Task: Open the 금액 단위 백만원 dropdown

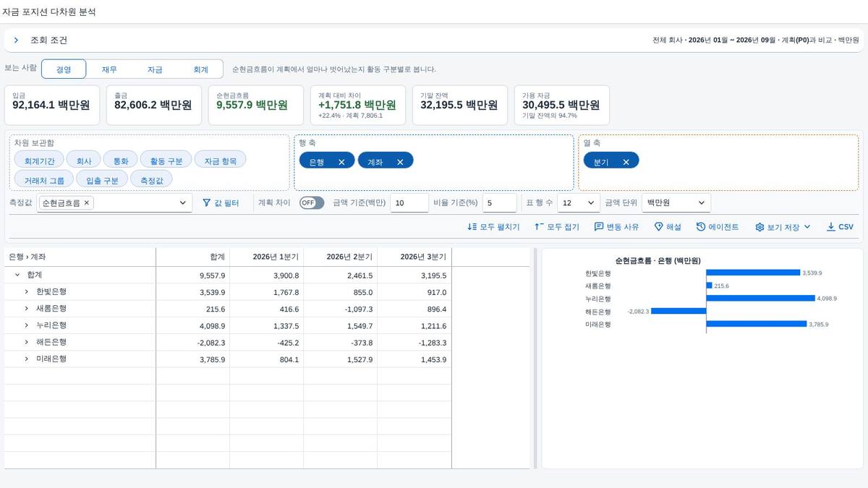Action: tap(676, 203)
